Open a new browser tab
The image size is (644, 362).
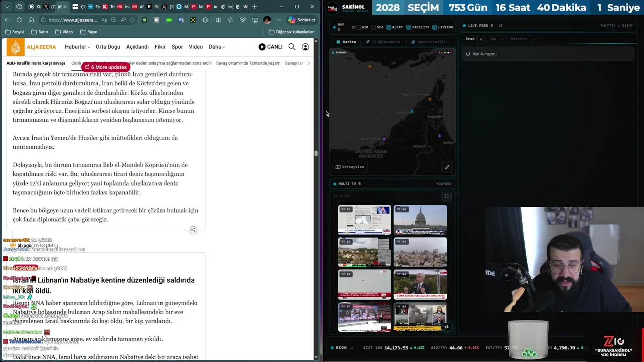tap(254, 7)
